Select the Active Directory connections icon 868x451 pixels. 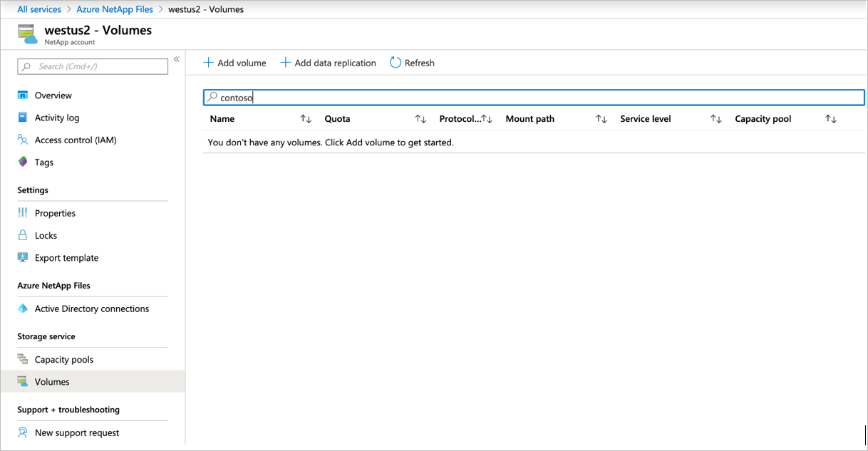(x=22, y=309)
